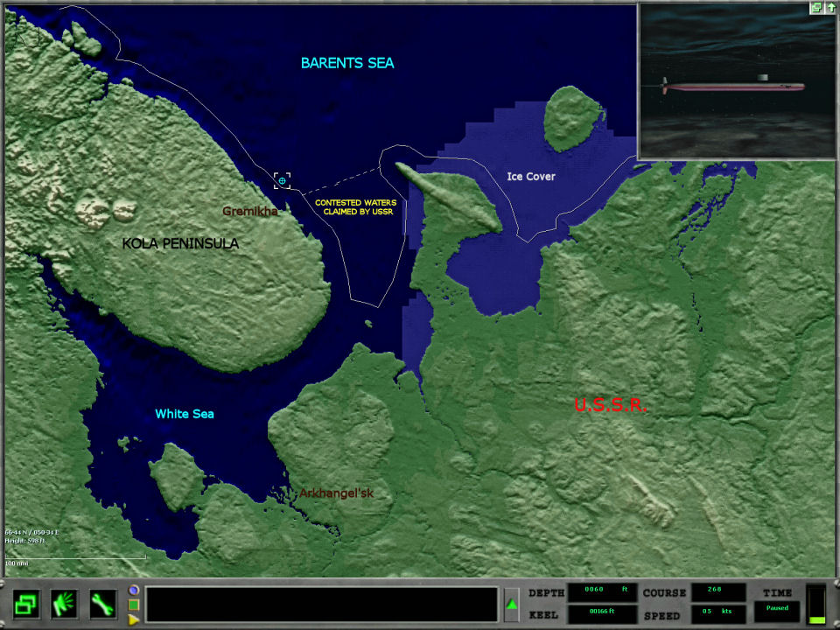Click the KEEL depth readout

click(x=602, y=615)
